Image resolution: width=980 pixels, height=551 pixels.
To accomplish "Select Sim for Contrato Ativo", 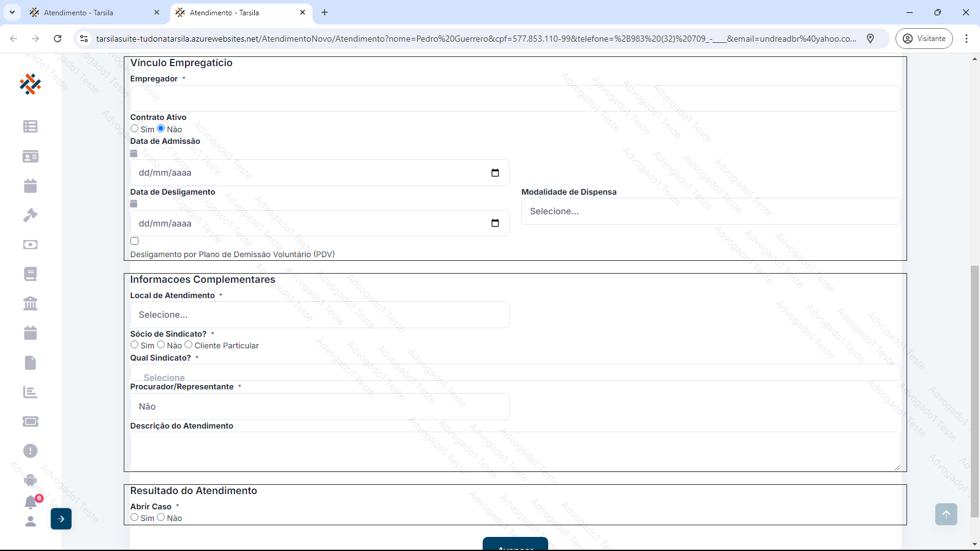I will click(x=135, y=129).
